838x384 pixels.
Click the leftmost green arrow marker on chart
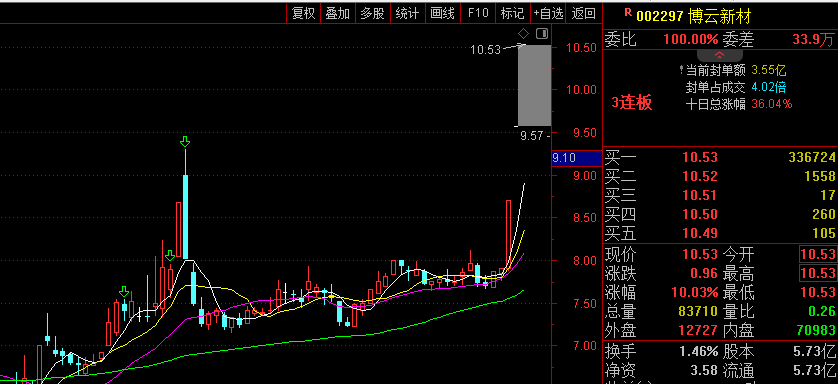tap(123, 292)
